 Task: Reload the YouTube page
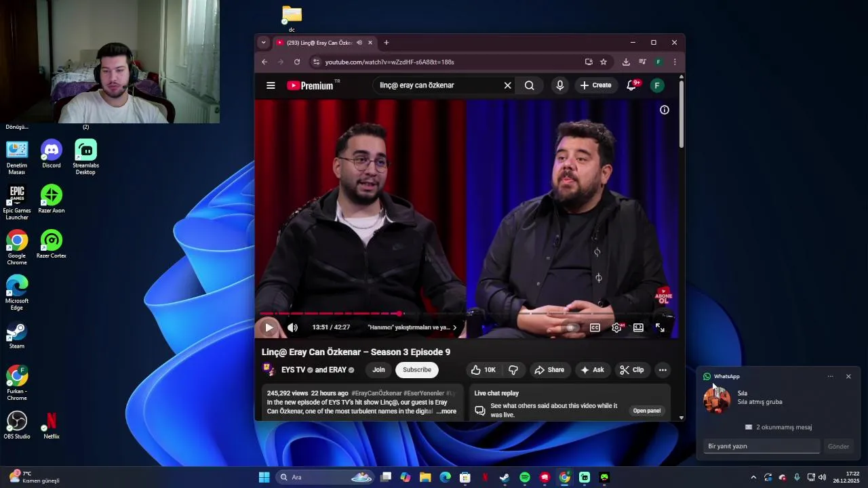tap(297, 62)
